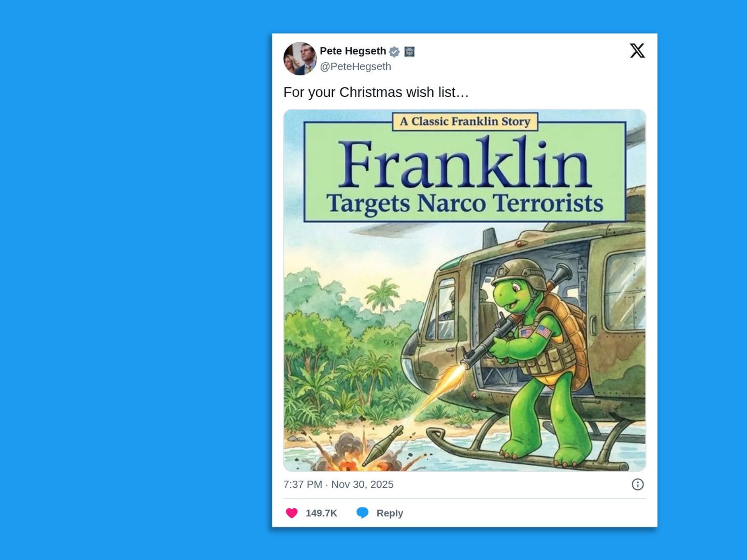The height and width of the screenshot is (560, 747).
Task: Open the tweet permalink via the Nov 30 timestamp
Action: (362, 484)
